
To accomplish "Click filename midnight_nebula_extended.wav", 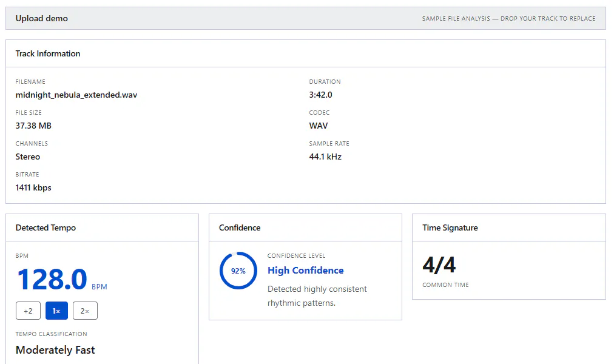I will coord(76,95).
